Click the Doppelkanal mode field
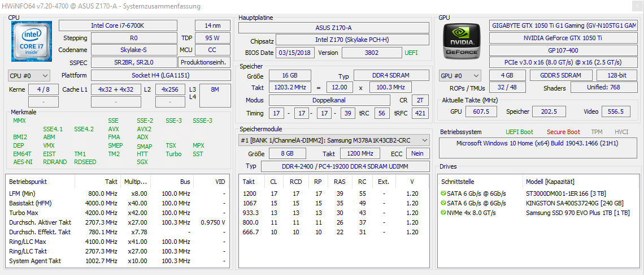644x275 pixels. click(329, 101)
